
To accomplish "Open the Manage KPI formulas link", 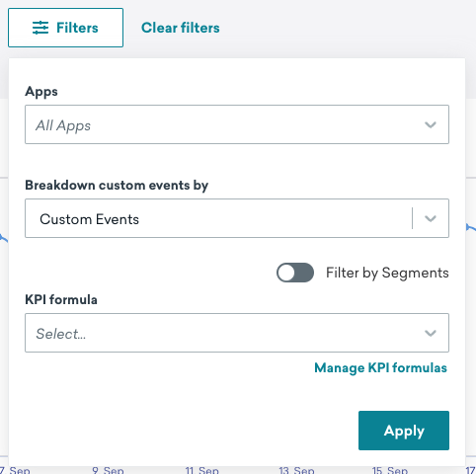I will [380, 368].
